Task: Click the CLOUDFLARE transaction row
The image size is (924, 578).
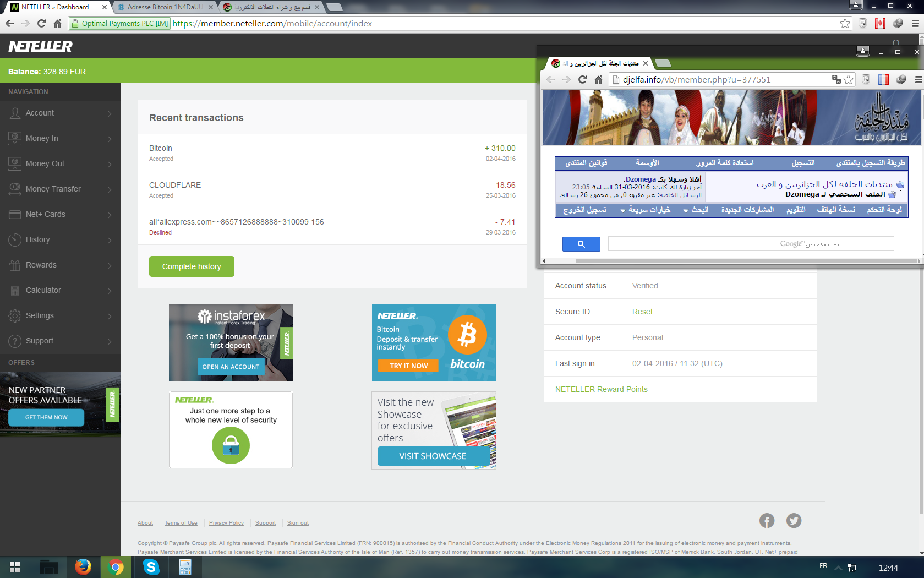Action: (332, 189)
